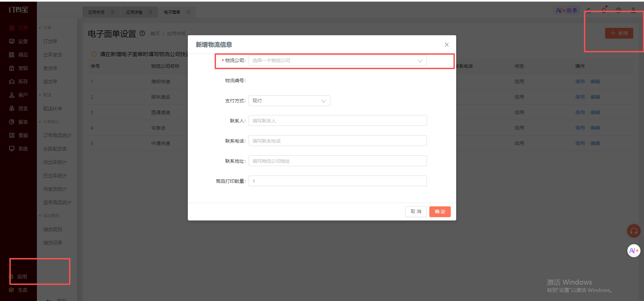Open the 生态 module in the sidebar
The width and height of the screenshot is (644, 301).
pos(18,290)
